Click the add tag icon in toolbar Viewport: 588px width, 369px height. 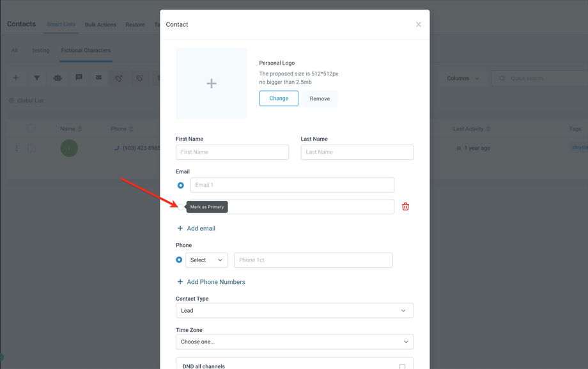coord(118,78)
